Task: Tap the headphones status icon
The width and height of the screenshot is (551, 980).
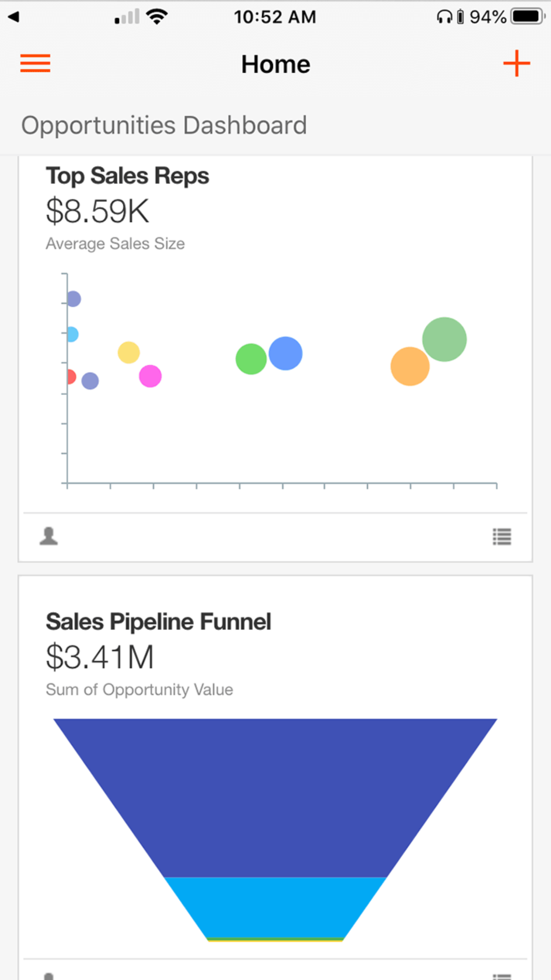Action: click(444, 17)
